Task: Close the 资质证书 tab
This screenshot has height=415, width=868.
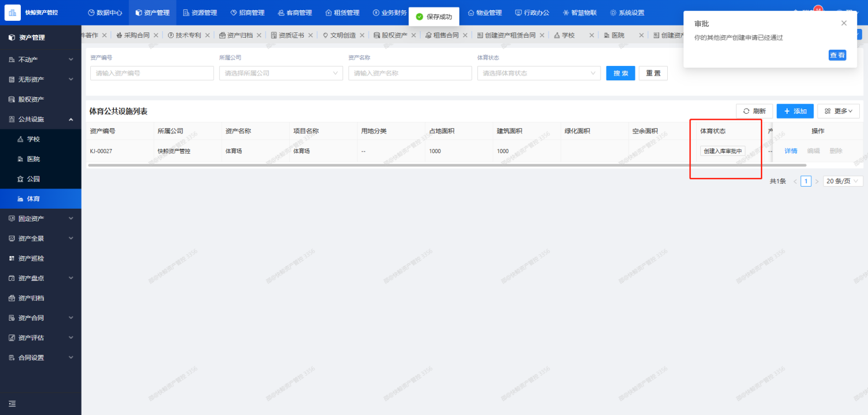Action: (311, 35)
